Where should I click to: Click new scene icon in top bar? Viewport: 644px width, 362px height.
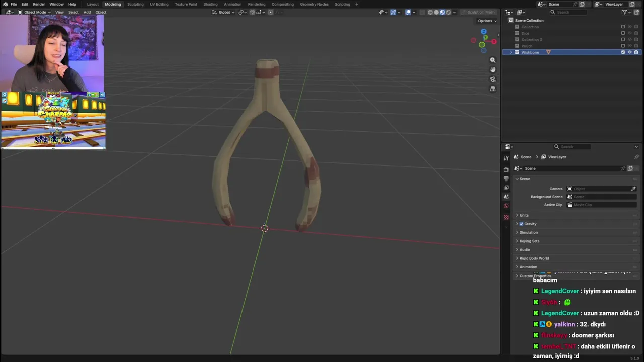(x=582, y=4)
